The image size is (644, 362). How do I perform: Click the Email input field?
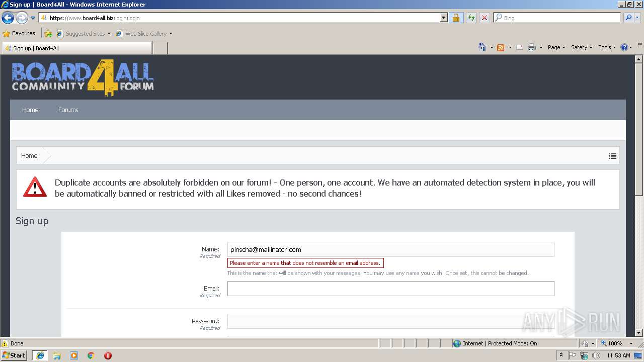click(390, 289)
